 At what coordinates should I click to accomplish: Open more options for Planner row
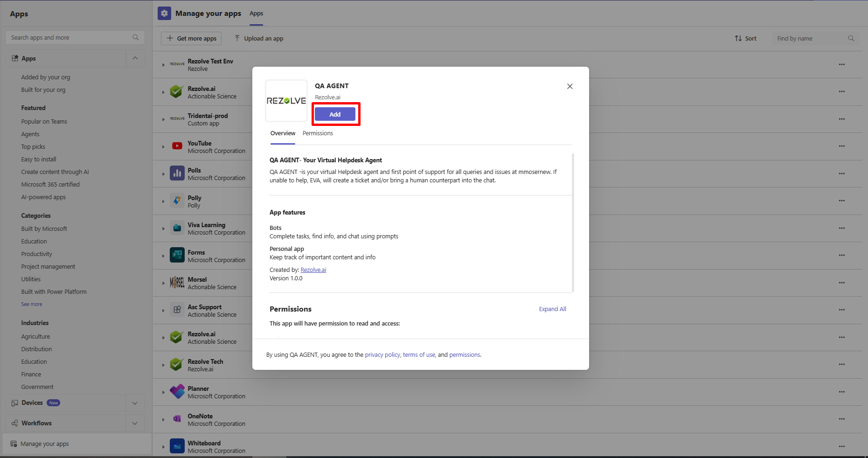pos(841,392)
